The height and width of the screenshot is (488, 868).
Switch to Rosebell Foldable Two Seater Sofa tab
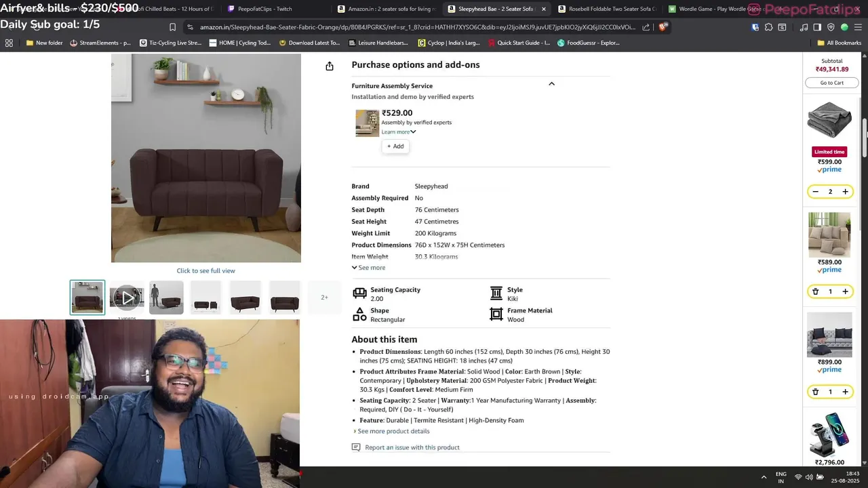(x=607, y=9)
